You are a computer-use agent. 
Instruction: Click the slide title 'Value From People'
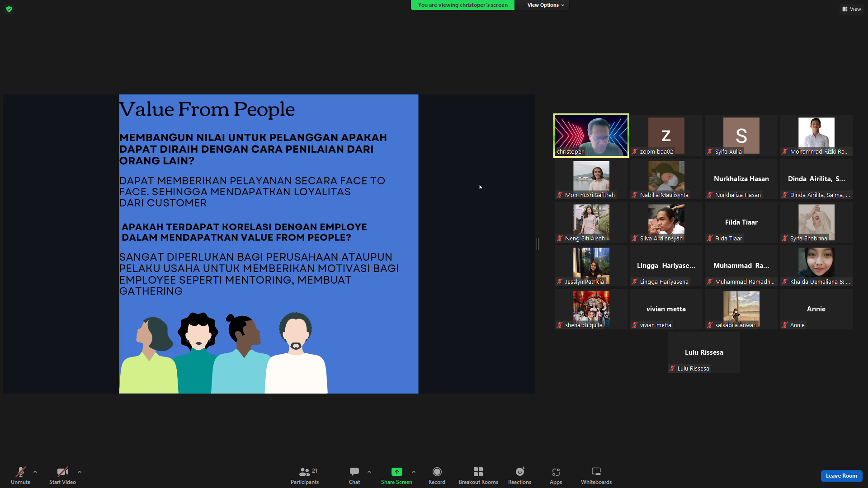click(x=207, y=109)
